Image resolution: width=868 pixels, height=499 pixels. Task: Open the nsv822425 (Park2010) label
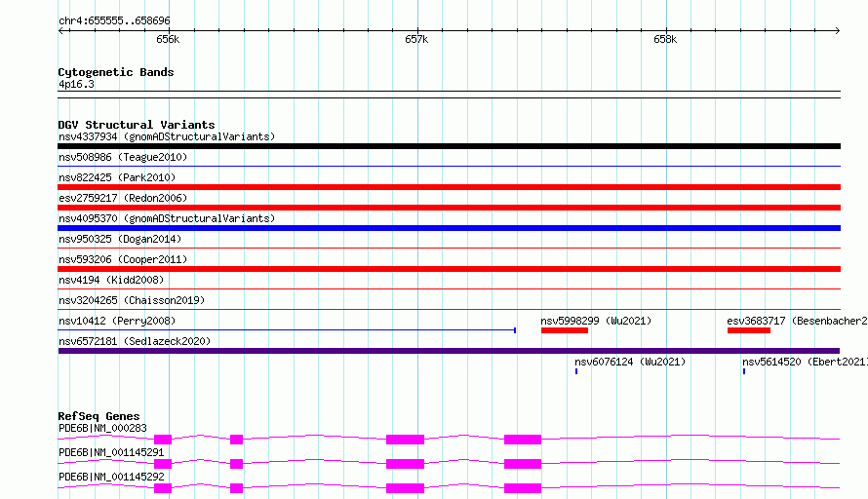[117, 177]
